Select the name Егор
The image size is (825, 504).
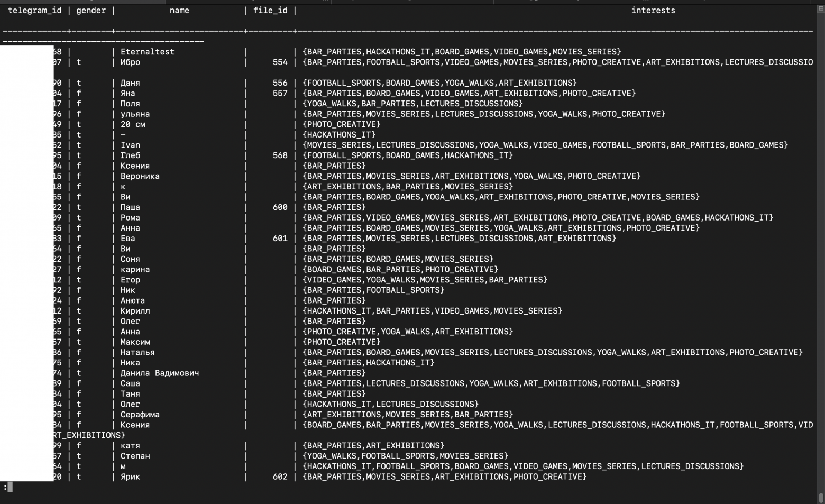(x=130, y=280)
